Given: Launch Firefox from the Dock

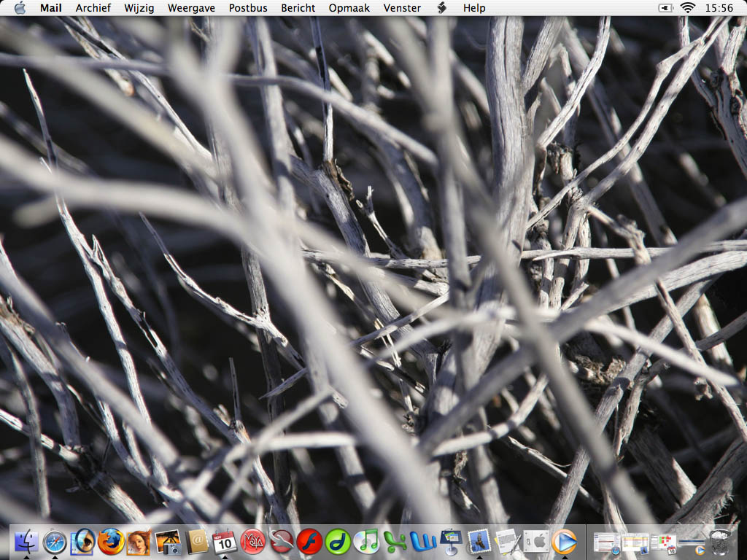Looking at the screenshot, I should [x=111, y=542].
